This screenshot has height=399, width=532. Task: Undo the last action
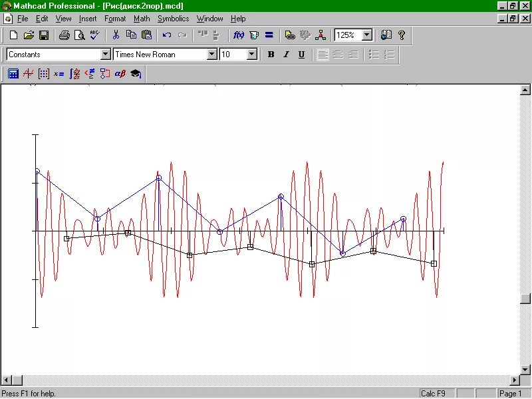pyautogui.click(x=167, y=35)
